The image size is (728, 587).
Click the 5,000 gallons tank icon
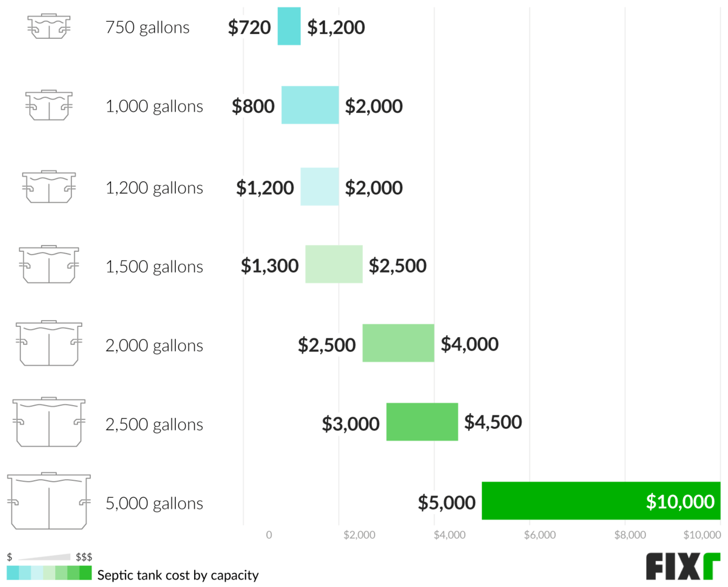point(49,501)
